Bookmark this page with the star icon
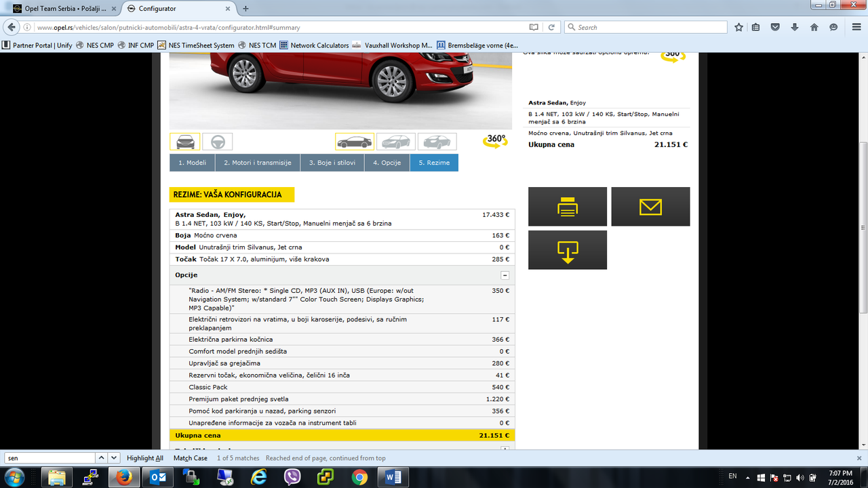This screenshot has height=488, width=868. [739, 27]
